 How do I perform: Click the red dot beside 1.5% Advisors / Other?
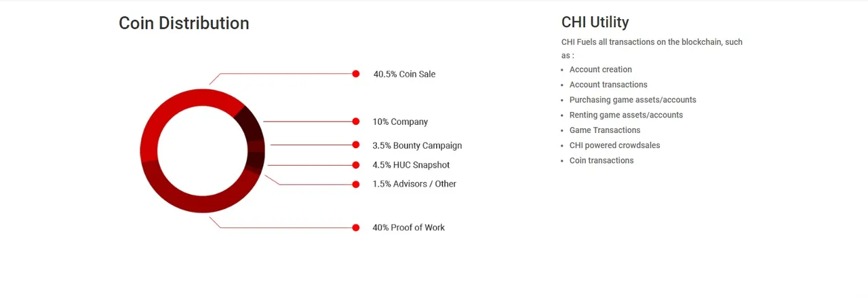355,184
